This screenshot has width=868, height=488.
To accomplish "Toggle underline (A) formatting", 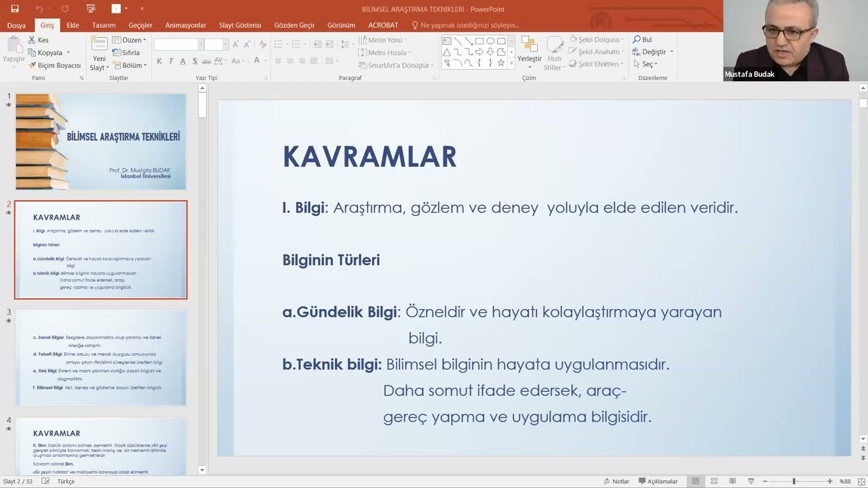I will [x=183, y=61].
